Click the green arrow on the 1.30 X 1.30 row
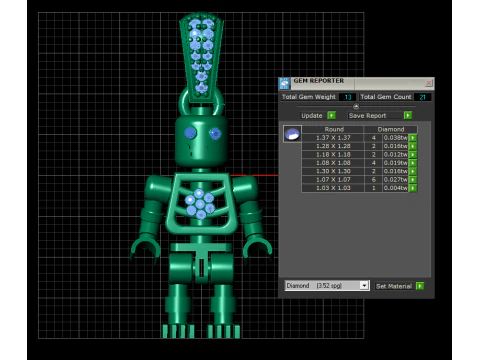This screenshot has height=360, width=480. tap(413, 171)
